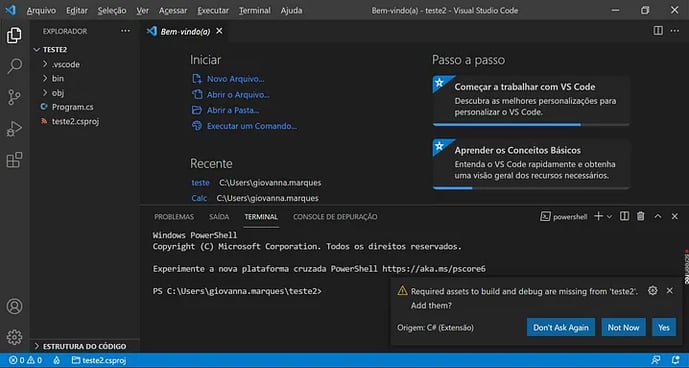Click Yes on the missing assets notification

point(664,327)
